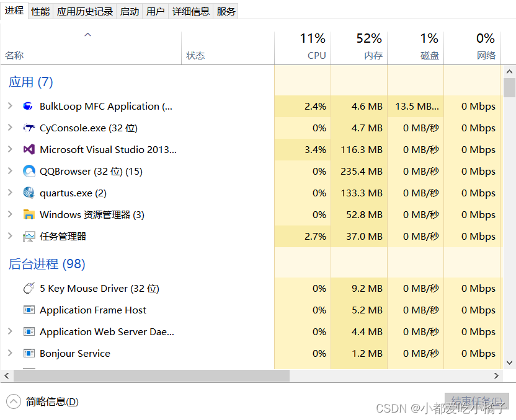This screenshot has height=420, width=516.
Task: Expand the Windows 资源管理器 (3) group
Action: [10, 214]
